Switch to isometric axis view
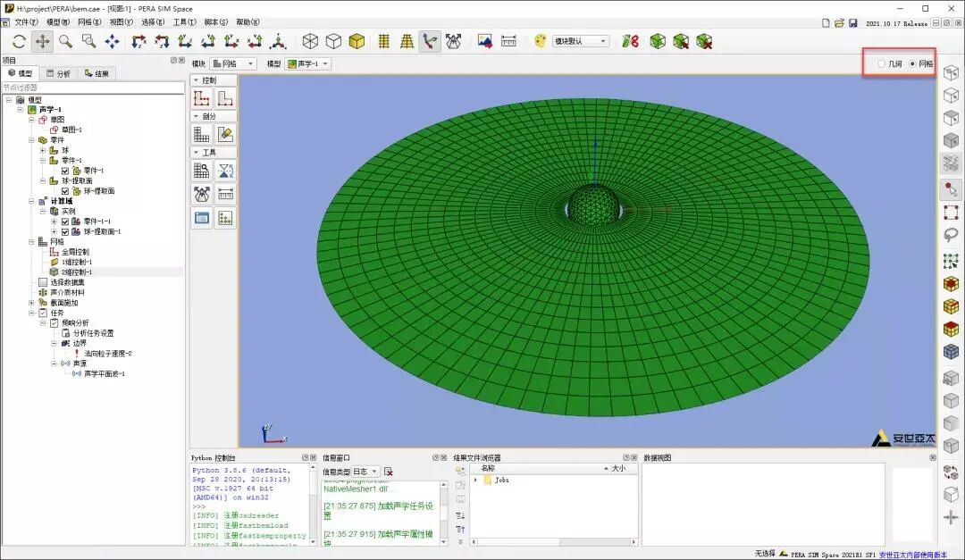This screenshot has height=560, width=965. click(278, 41)
